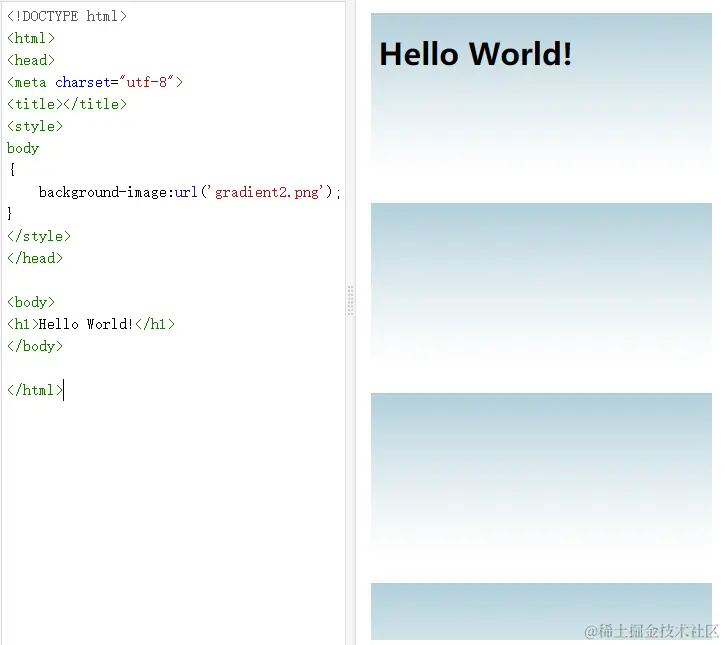Click the Hello World! heading in the preview
The image size is (725, 645).
click(x=475, y=54)
